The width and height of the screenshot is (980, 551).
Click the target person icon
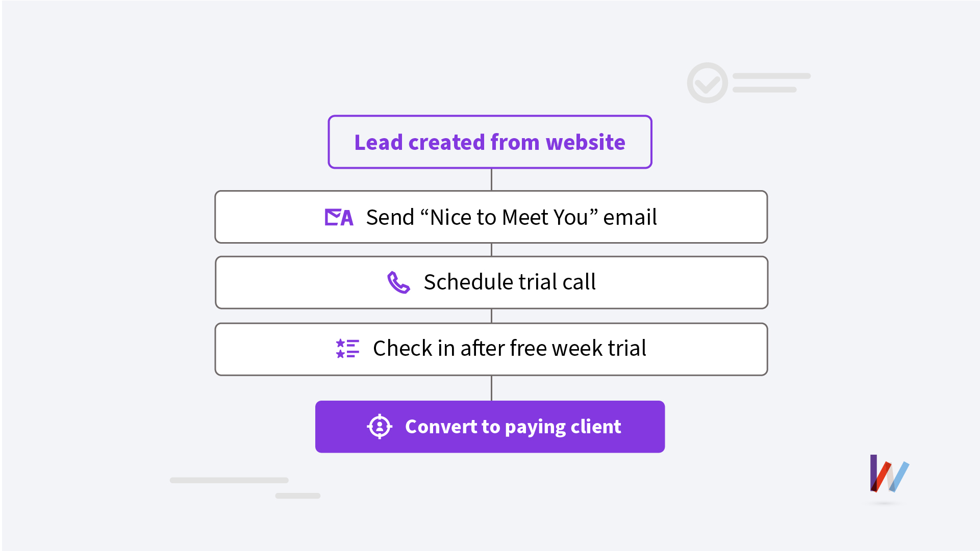pyautogui.click(x=380, y=427)
